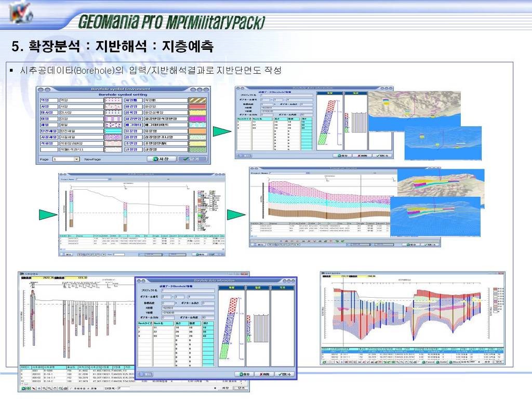Select second preview tab in front Borehole dialog
This screenshot has width=532, height=399.
pos(258,288)
